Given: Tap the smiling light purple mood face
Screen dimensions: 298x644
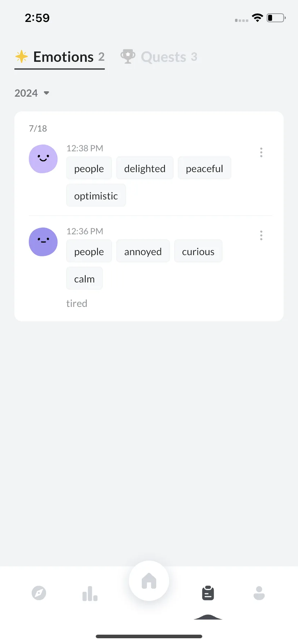Looking at the screenshot, I should (43, 159).
